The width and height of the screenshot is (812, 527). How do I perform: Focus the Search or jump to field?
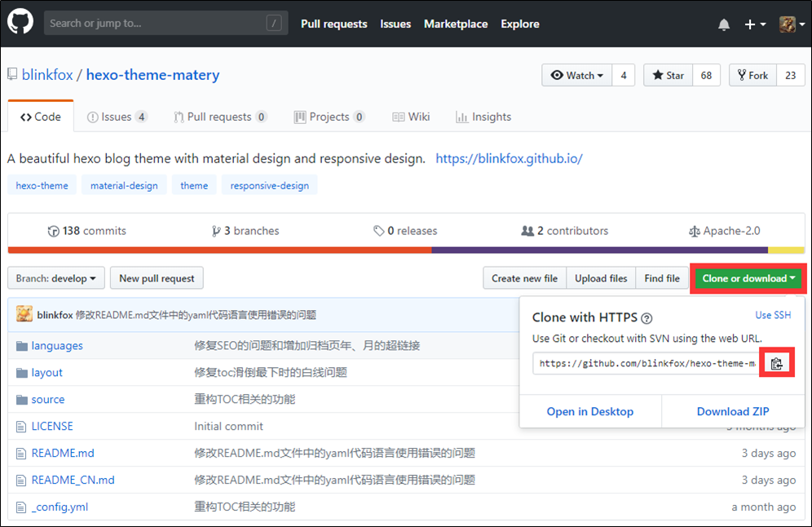166,23
